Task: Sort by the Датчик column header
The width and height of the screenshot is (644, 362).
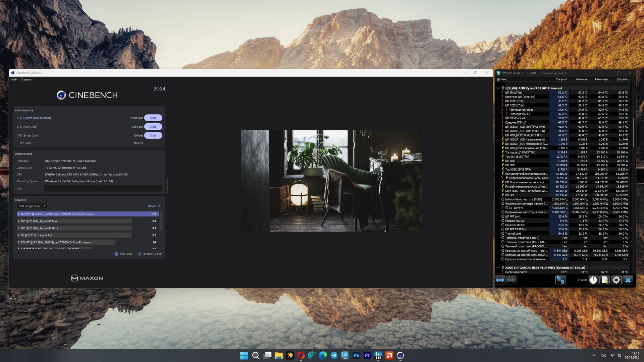Action: click(522, 79)
